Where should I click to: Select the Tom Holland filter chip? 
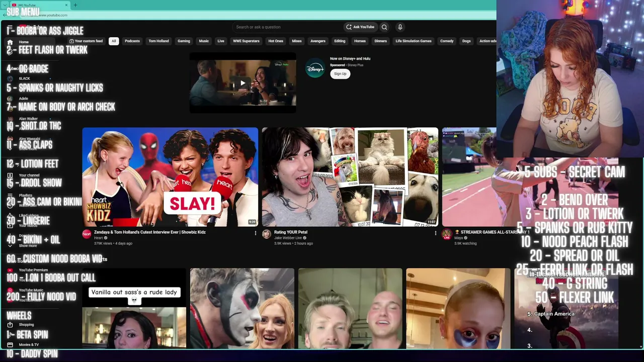tap(158, 41)
